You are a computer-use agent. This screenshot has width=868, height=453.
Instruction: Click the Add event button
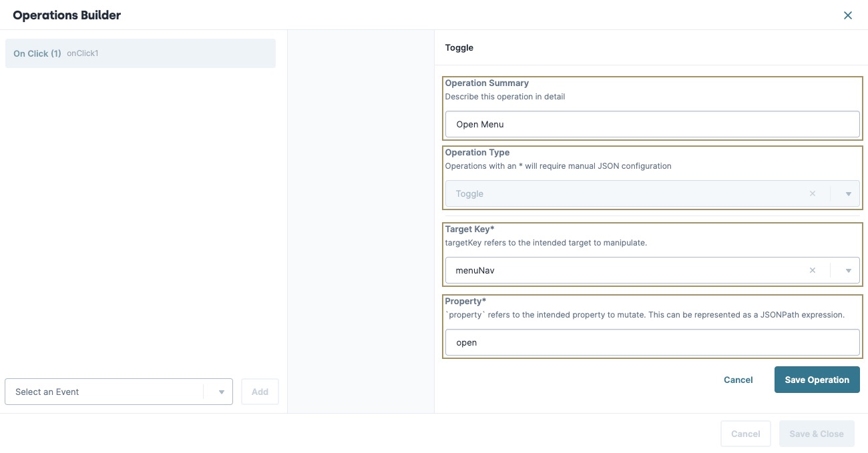point(260,392)
